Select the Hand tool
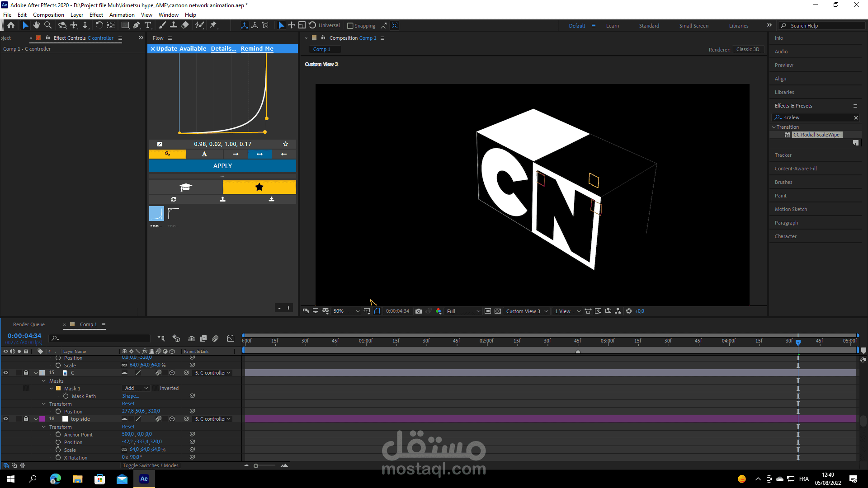This screenshot has height=488, width=868. click(x=36, y=25)
